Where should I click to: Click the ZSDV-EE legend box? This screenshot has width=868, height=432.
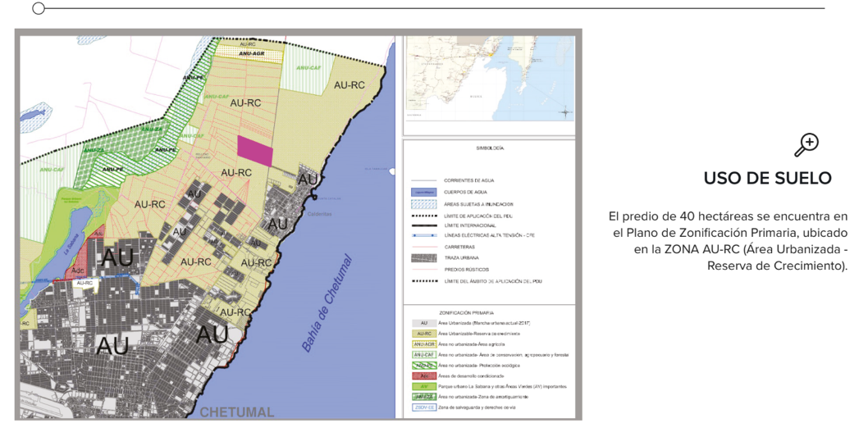[x=424, y=407]
